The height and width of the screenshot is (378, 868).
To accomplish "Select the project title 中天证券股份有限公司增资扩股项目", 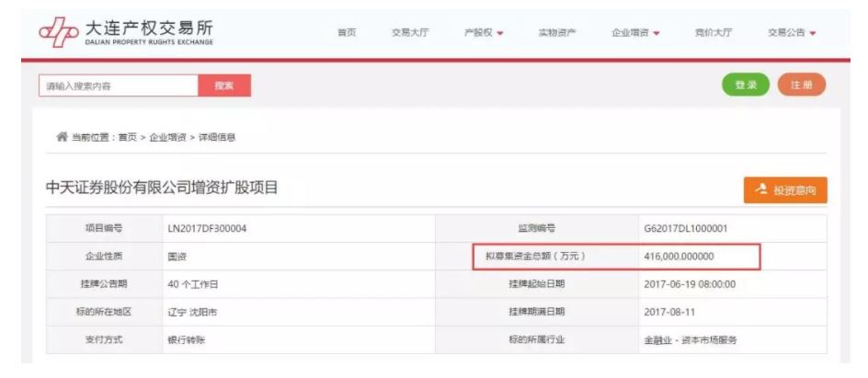I will pyautogui.click(x=162, y=189).
